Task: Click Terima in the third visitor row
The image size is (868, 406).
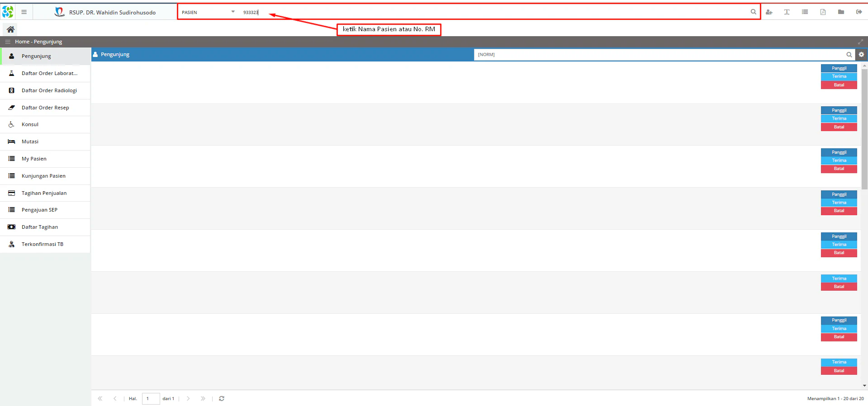Action: click(x=839, y=161)
